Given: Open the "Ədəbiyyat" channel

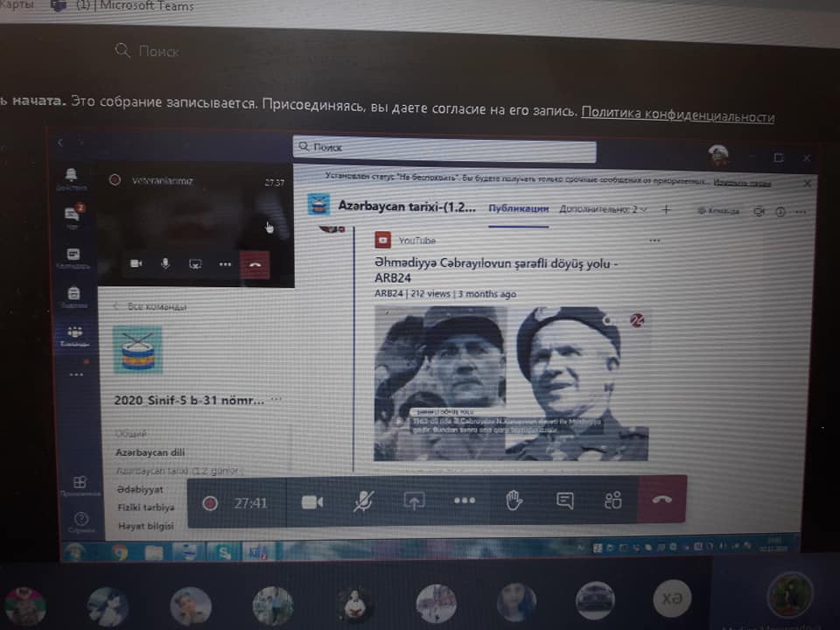Looking at the screenshot, I should coord(140,489).
